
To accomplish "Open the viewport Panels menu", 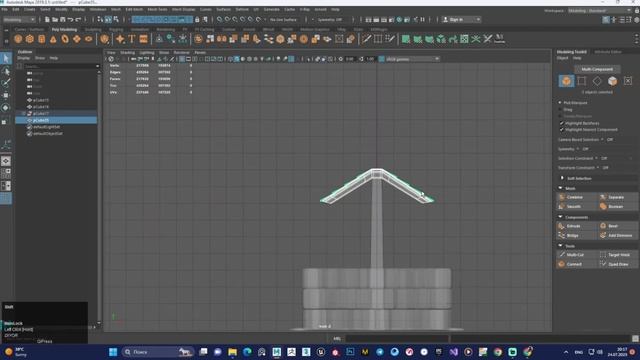I will [200, 53].
